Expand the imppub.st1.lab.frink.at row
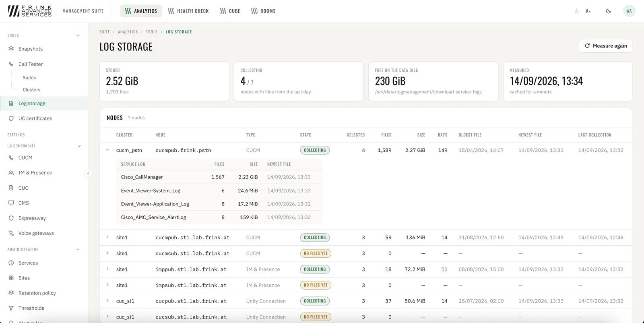Screen dimensions: 644x323 (107, 269)
